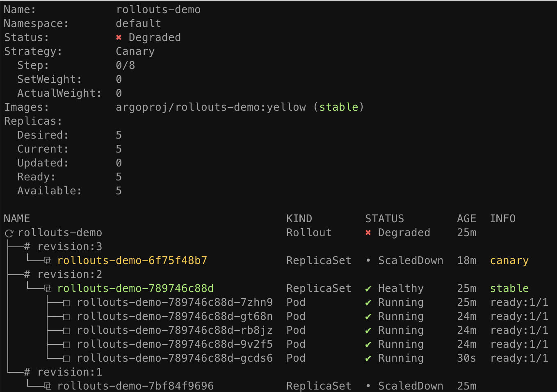Image resolution: width=557 pixels, height=392 pixels.
Task: Click the 'Degraded' text in the top Status field
Action: (x=155, y=37)
